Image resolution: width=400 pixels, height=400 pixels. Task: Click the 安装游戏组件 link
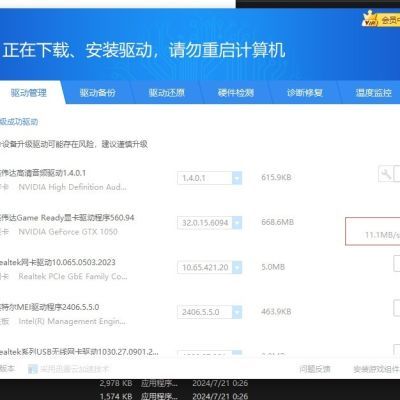pyautogui.click(x=376, y=369)
